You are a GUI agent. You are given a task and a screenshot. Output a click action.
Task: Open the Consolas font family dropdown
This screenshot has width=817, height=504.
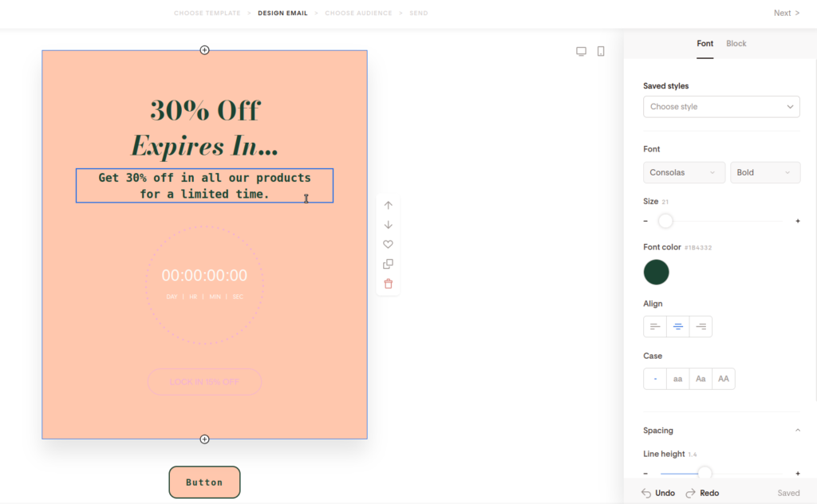[684, 172]
